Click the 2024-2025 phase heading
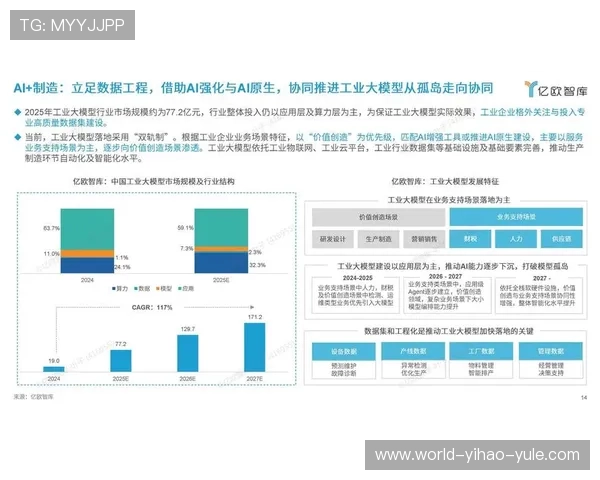The width and height of the screenshot is (600, 480). coord(357,278)
